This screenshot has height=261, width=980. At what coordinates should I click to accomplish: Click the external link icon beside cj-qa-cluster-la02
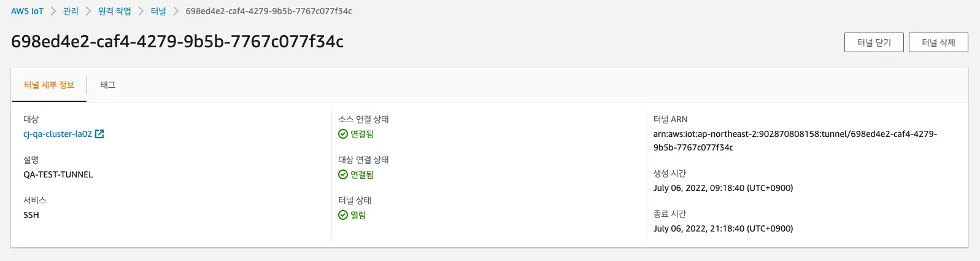99,134
